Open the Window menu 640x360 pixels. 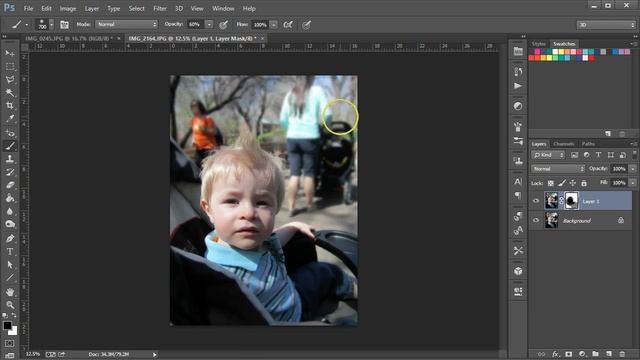pos(223,8)
